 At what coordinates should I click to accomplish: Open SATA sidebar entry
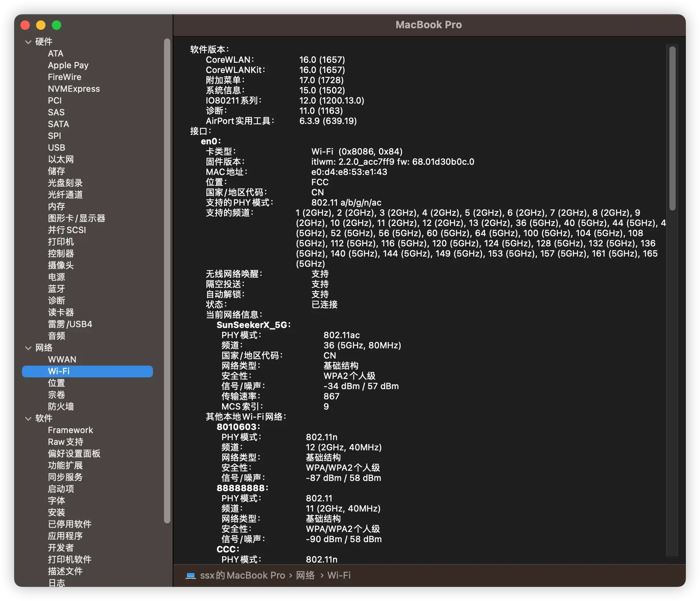point(58,124)
